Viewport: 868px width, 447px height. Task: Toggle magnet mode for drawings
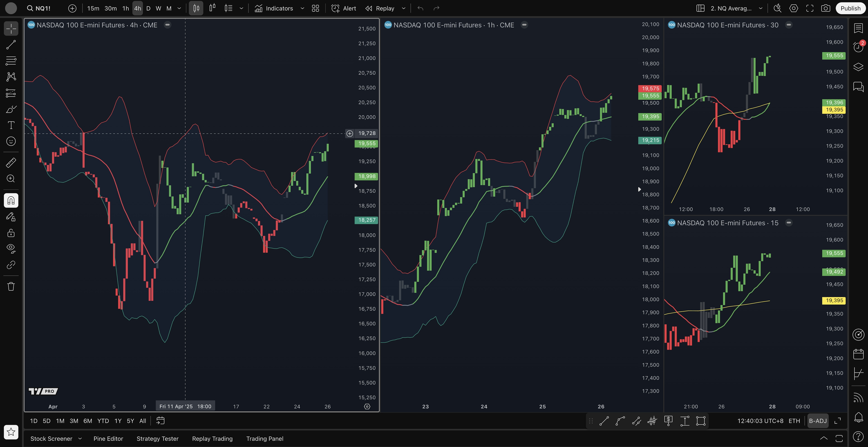pos(11,201)
